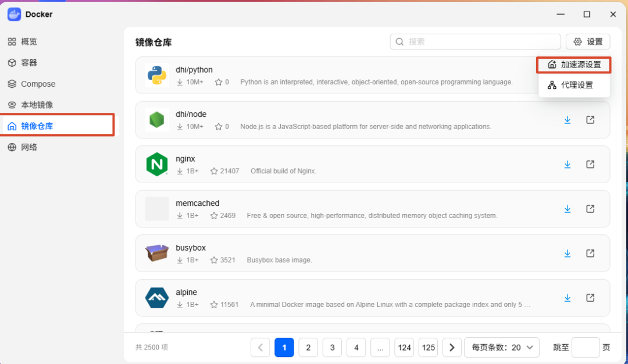Download the busybox image
Image resolution: width=628 pixels, height=364 pixels.
(x=567, y=253)
